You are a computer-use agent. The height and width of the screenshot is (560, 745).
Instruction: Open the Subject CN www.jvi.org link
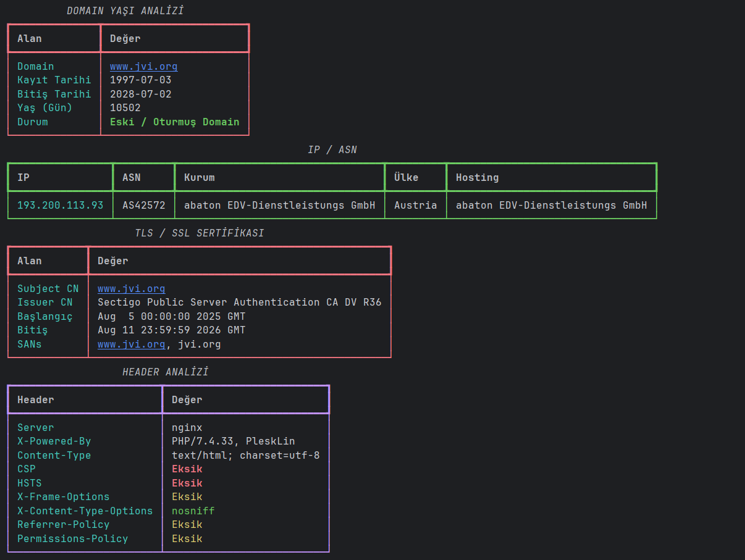click(131, 288)
